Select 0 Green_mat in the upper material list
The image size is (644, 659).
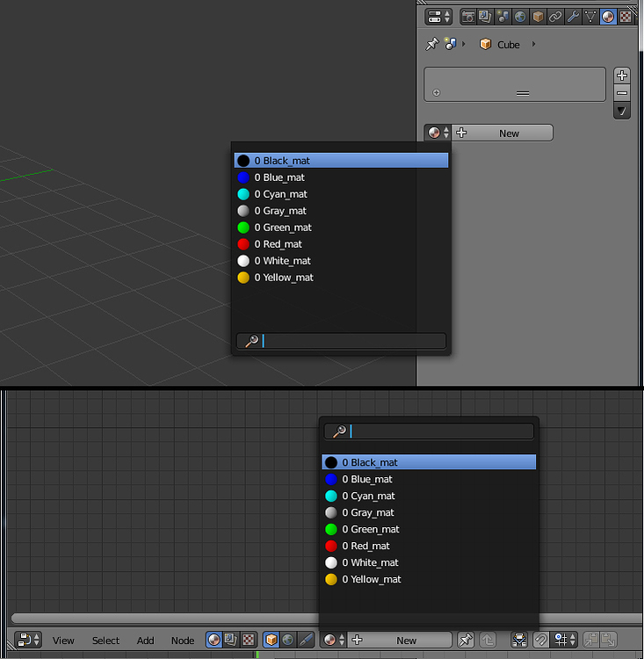tap(342, 228)
